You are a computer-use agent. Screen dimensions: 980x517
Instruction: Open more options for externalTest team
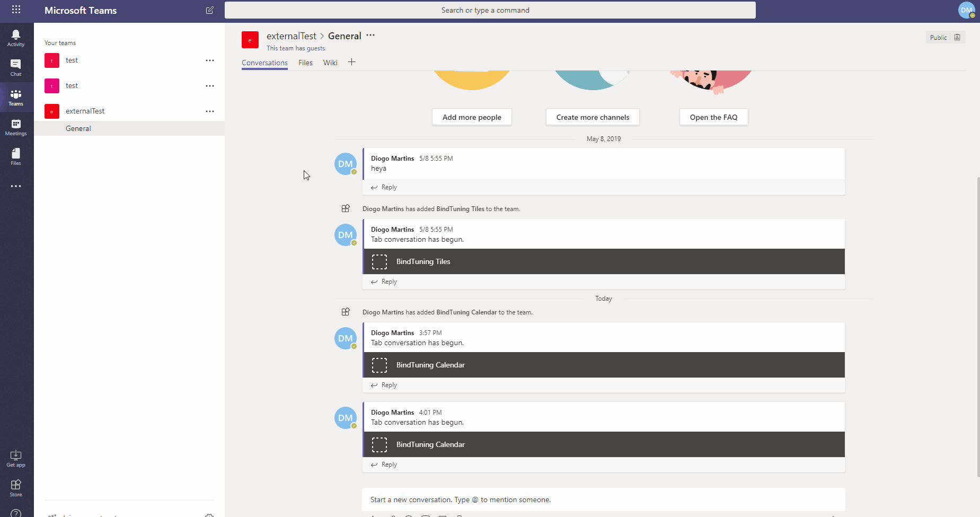(210, 111)
